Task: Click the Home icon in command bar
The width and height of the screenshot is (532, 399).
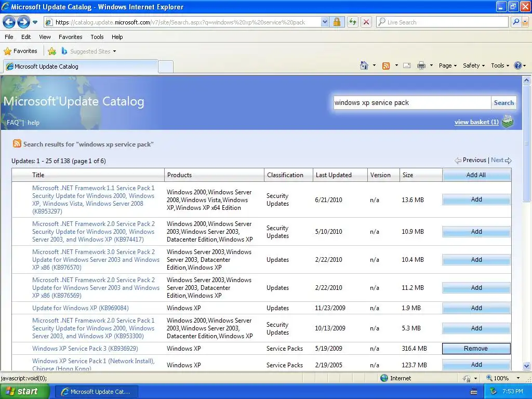Action: tap(364, 65)
